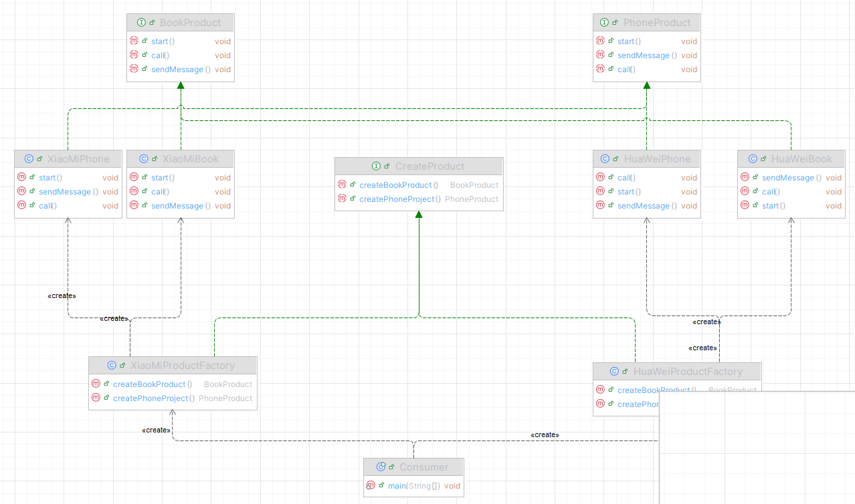Select the BookProduct title text
This screenshot has height=504, width=855.
[191, 23]
